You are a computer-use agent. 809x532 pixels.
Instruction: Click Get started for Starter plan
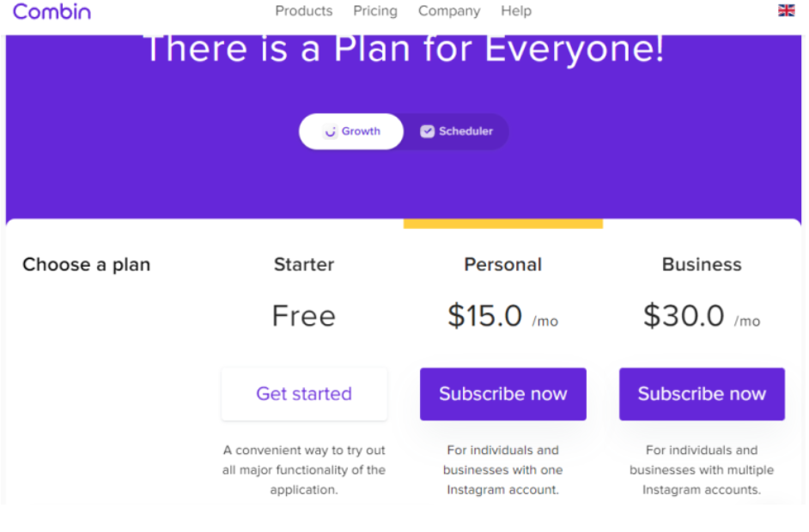pos(304,394)
